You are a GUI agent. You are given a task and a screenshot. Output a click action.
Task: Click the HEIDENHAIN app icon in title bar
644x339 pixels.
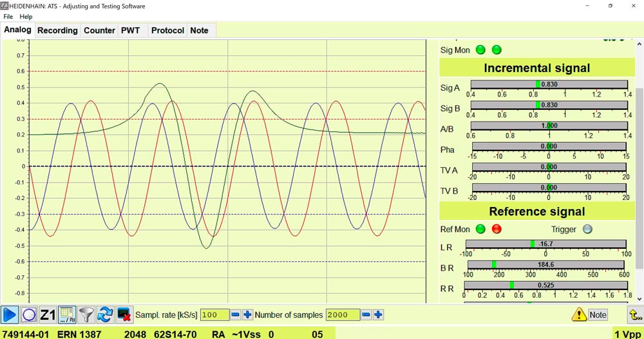click(x=4, y=6)
